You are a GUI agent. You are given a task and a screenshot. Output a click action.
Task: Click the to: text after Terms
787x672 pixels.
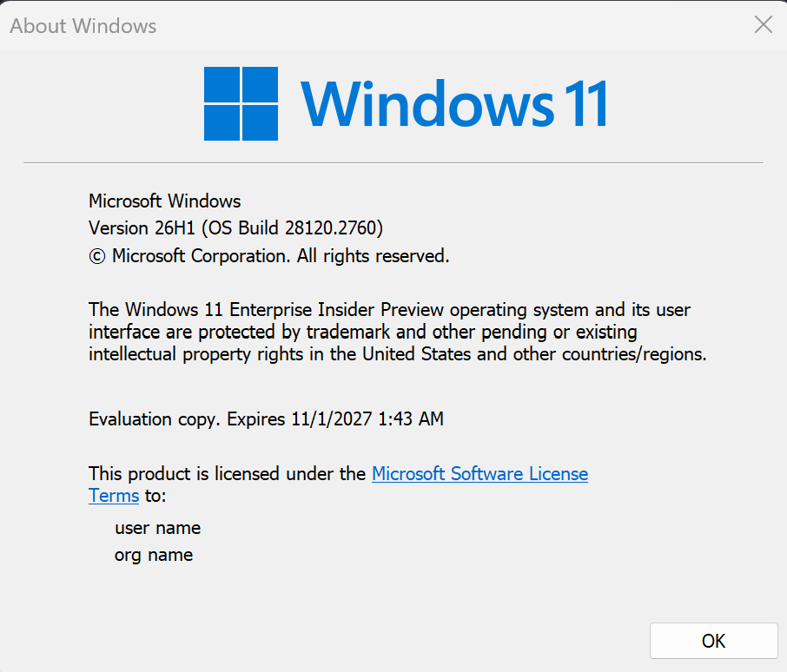point(155,496)
